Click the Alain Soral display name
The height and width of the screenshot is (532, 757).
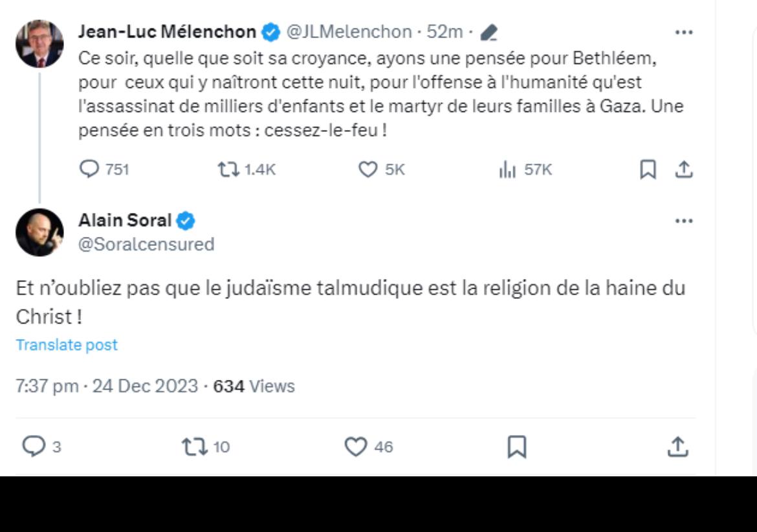[x=125, y=221]
